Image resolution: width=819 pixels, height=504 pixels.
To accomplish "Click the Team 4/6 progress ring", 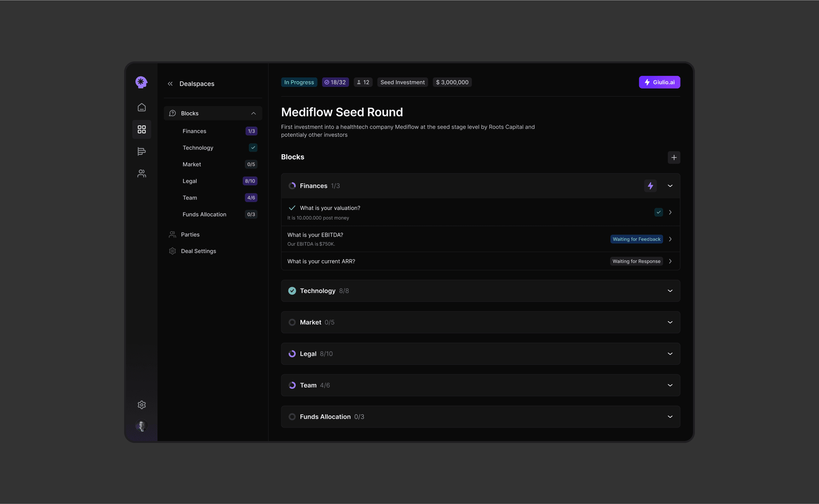I will (292, 385).
